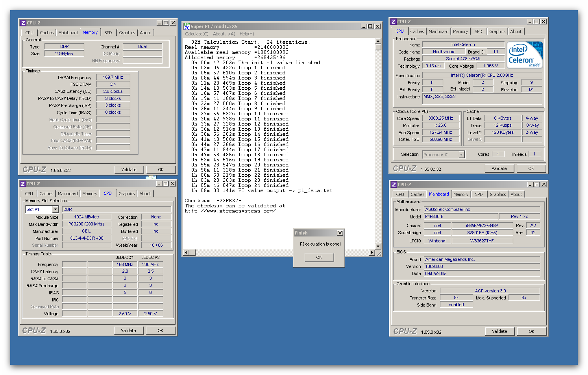The height and width of the screenshot is (375, 588).
Task: Open About...(A) menu in Super PI
Action: (x=224, y=34)
